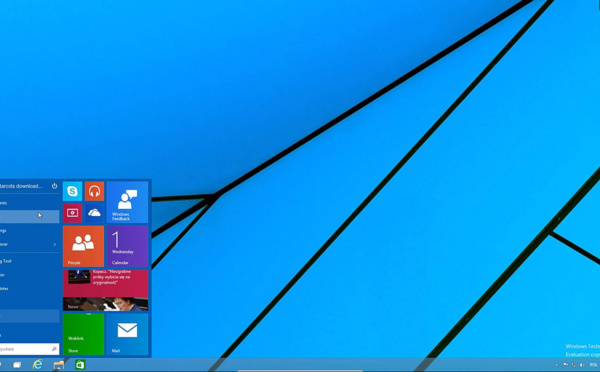Open the OneDrive cloud tile
The height and width of the screenshot is (372, 600).
click(94, 213)
